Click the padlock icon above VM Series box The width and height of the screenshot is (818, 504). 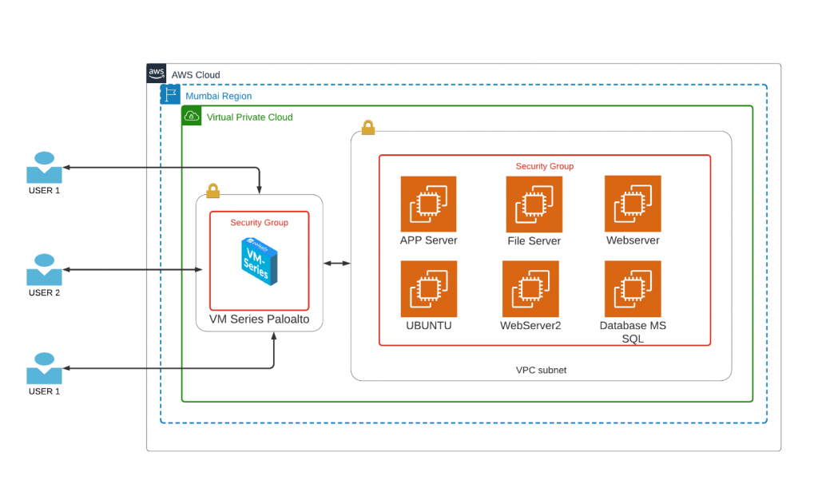coord(212,190)
